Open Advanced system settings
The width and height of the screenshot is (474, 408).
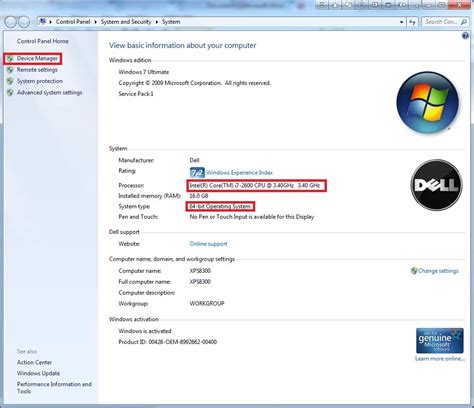49,92
